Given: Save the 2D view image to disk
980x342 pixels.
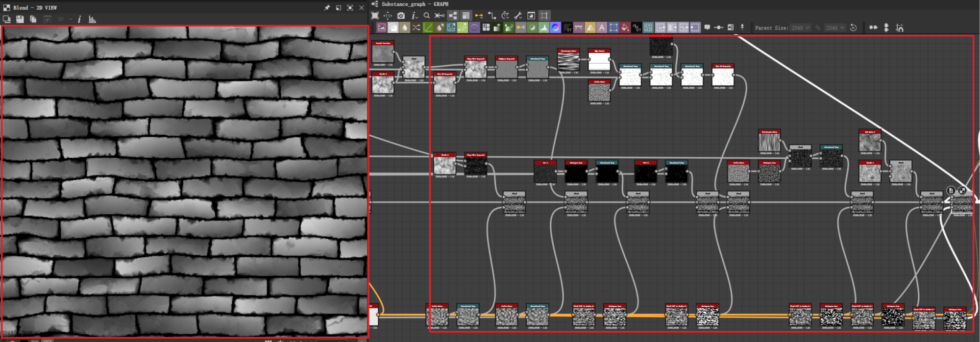Looking at the screenshot, I should (x=20, y=19).
